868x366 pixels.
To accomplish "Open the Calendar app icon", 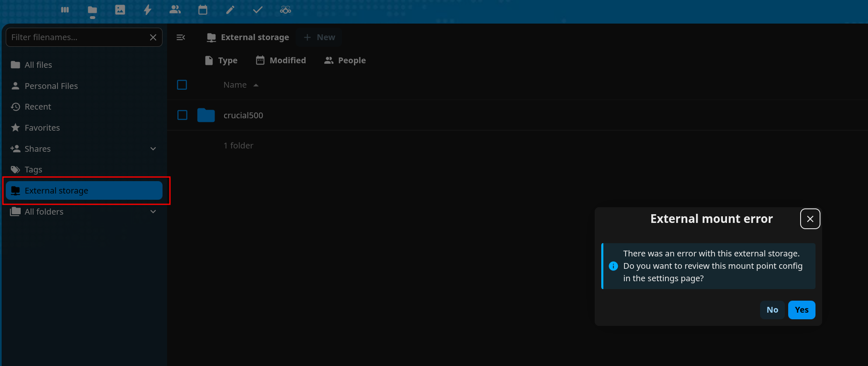I will click(203, 10).
